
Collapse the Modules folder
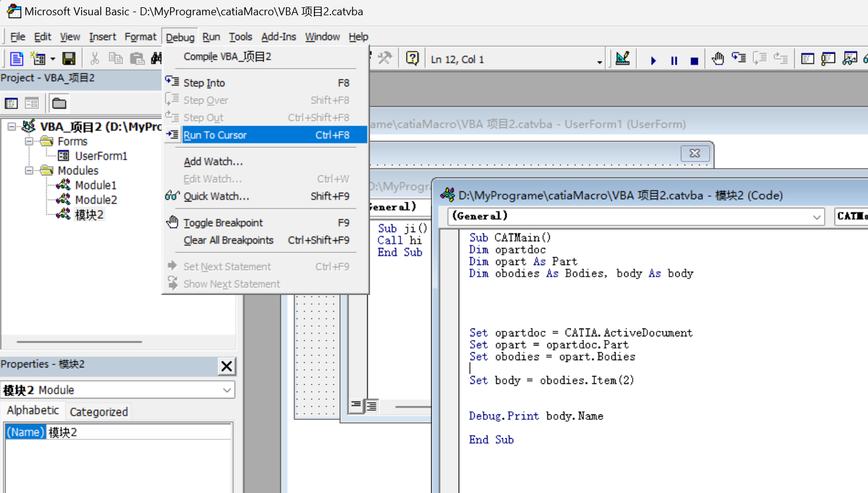tap(29, 171)
